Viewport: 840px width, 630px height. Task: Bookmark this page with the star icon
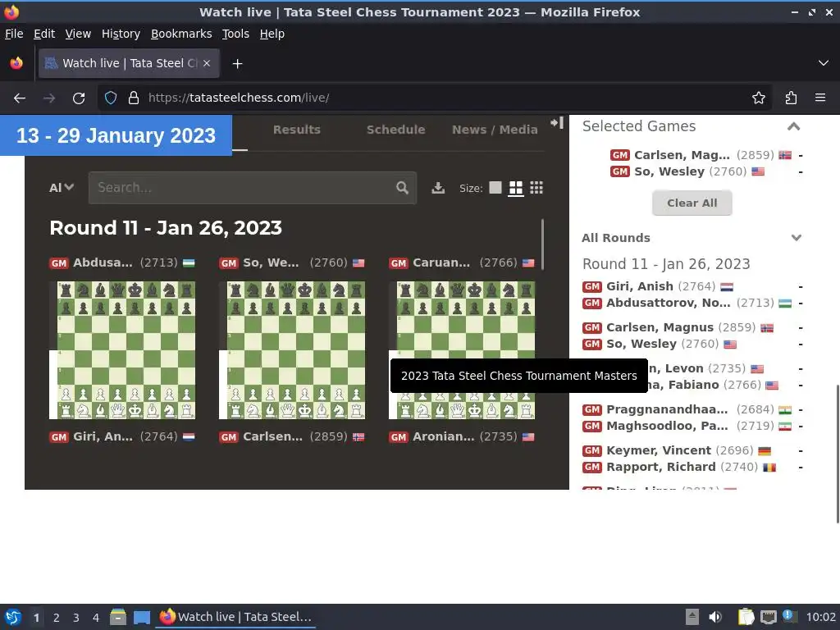759,98
